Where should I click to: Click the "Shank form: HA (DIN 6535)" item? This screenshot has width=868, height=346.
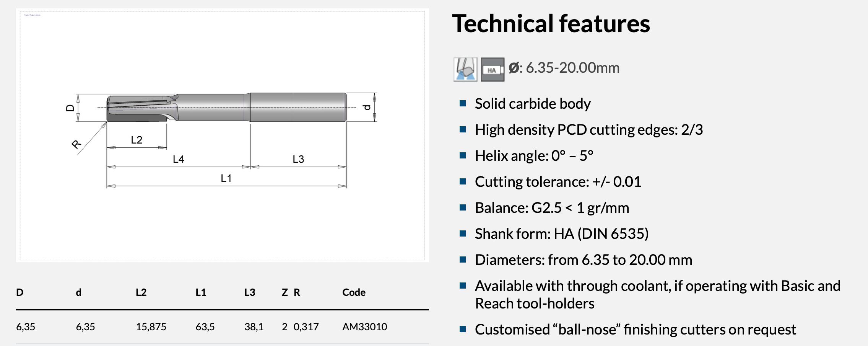[x=561, y=234]
